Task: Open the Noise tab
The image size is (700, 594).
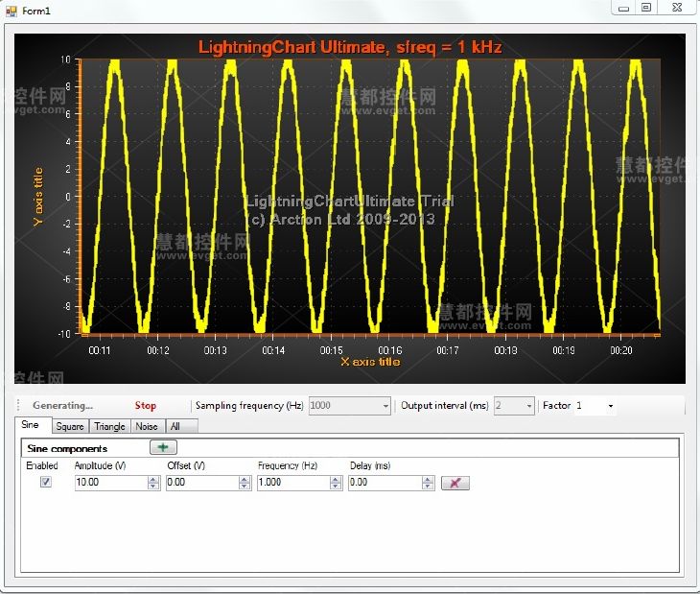Action: click(x=147, y=426)
